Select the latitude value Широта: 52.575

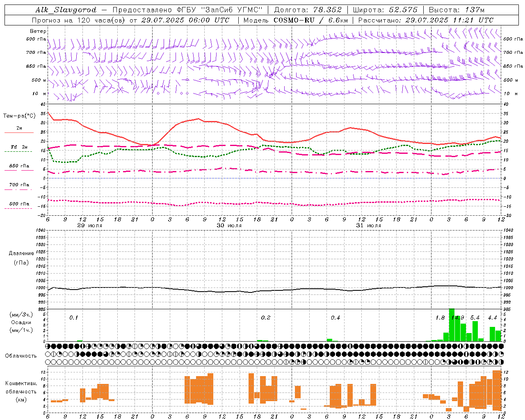[385, 10]
